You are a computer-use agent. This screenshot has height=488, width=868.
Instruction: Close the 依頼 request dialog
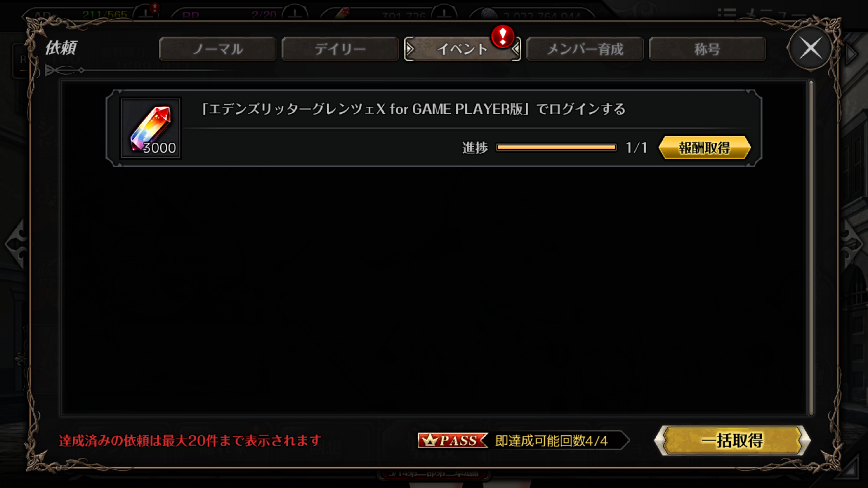coord(810,48)
